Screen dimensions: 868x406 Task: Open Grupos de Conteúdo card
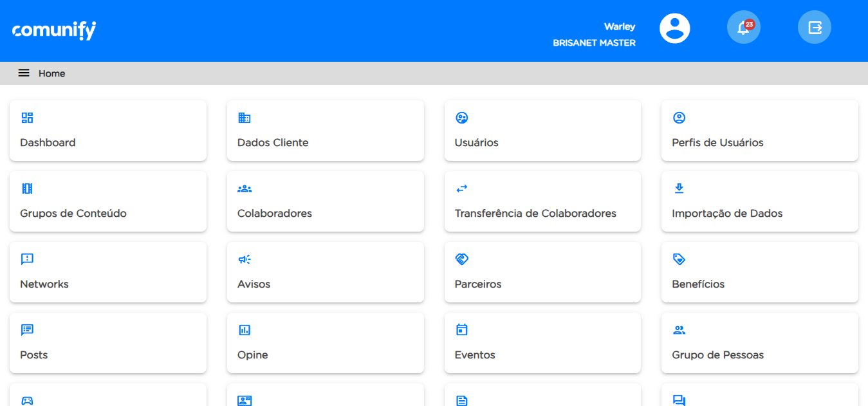[107, 201]
